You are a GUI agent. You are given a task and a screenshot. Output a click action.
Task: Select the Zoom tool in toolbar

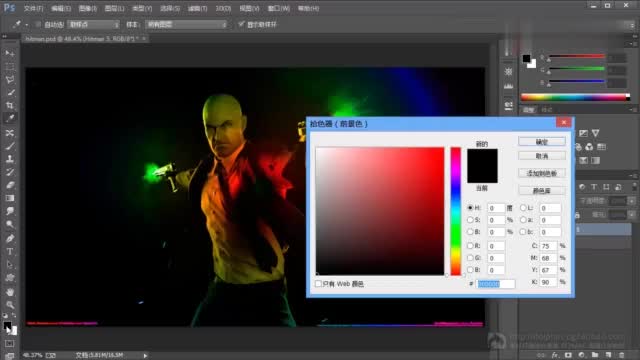click(10, 305)
